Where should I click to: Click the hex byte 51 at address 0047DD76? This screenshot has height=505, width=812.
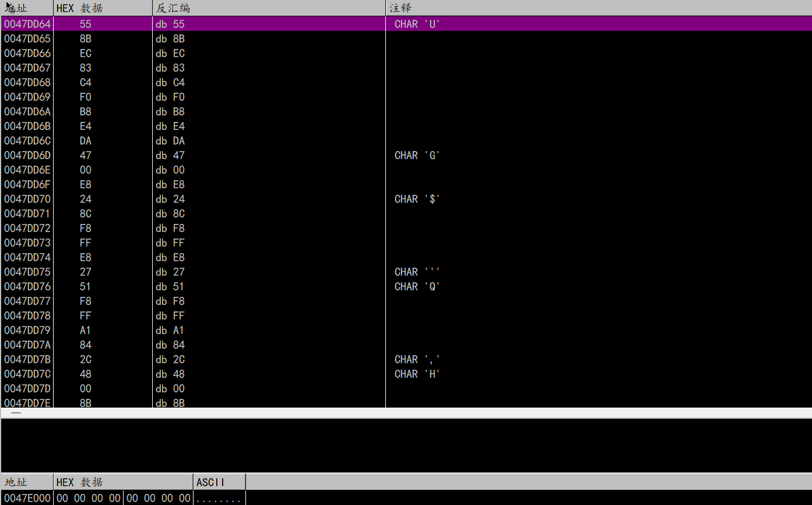click(x=86, y=286)
